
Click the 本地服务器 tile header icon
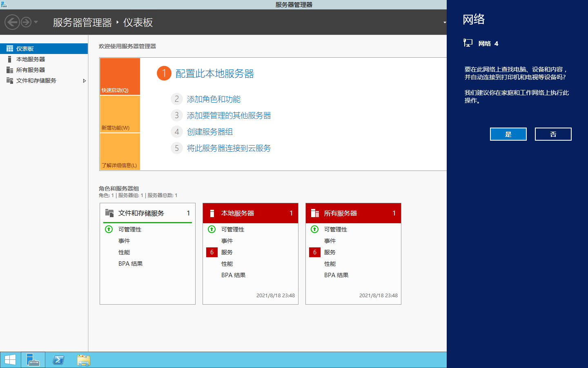(x=212, y=213)
